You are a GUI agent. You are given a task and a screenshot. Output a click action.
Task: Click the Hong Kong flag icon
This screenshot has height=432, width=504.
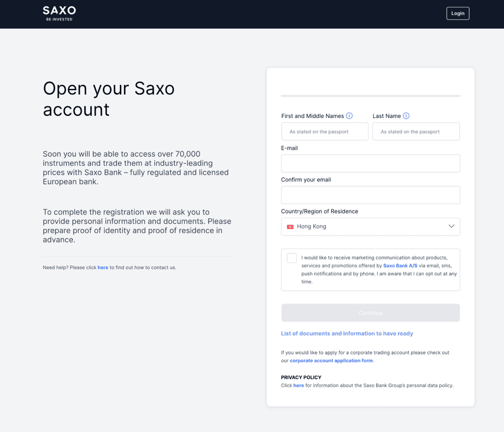290,227
